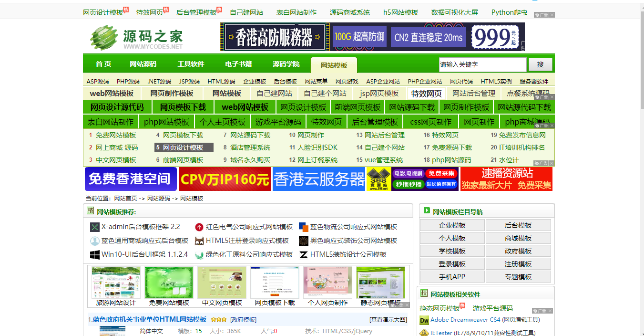Click the Adobe Dreamweaver CS4 Dw icon
This screenshot has height=336, width=644.
point(424,320)
